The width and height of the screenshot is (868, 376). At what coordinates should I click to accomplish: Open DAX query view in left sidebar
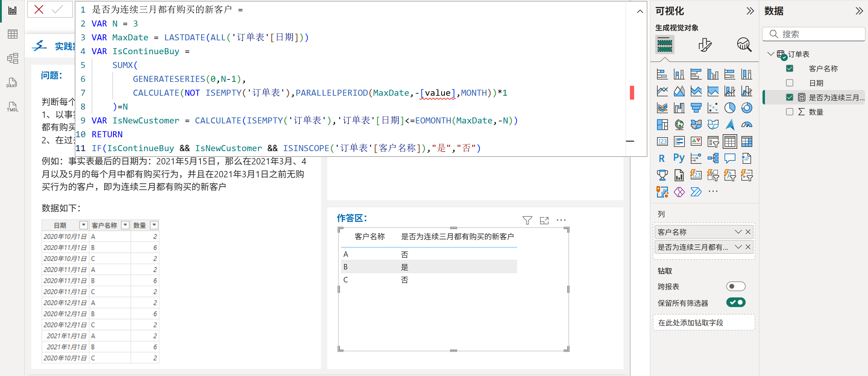(12, 83)
